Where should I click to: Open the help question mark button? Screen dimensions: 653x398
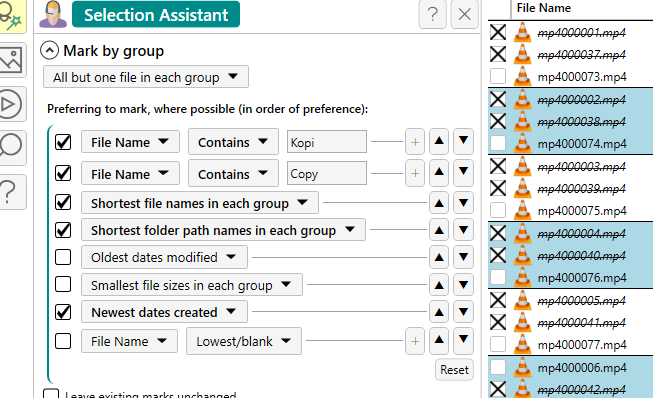(x=433, y=15)
